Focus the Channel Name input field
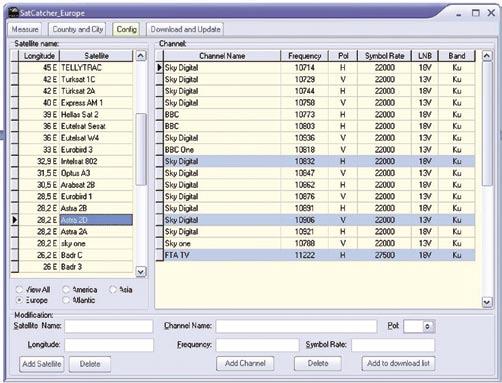Viewport: 502px width, 383px height. [x=296, y=326]
